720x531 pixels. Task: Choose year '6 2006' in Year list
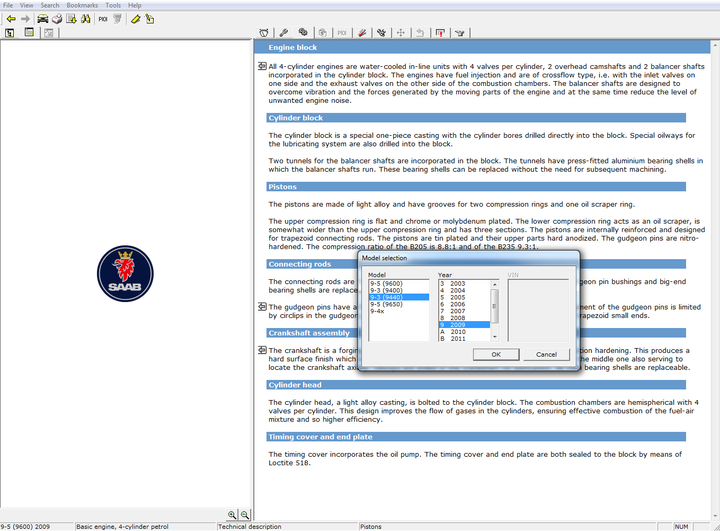click(464, 304)
